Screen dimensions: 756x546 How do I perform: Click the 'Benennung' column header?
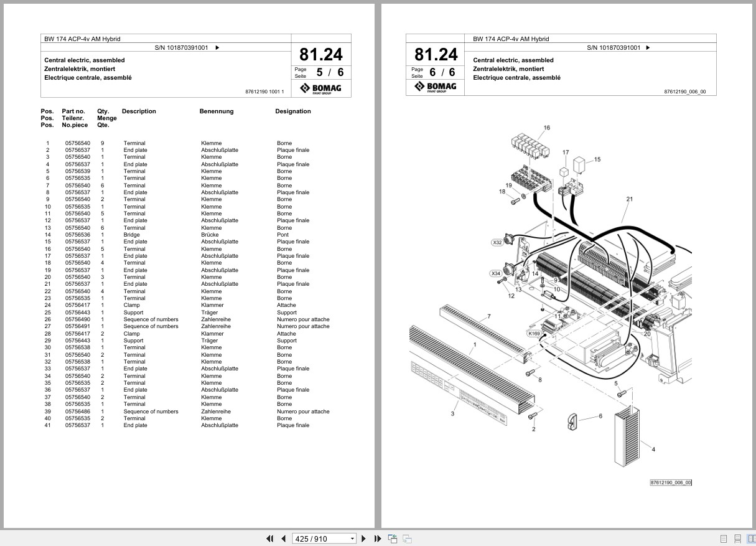tap(217, 111)
